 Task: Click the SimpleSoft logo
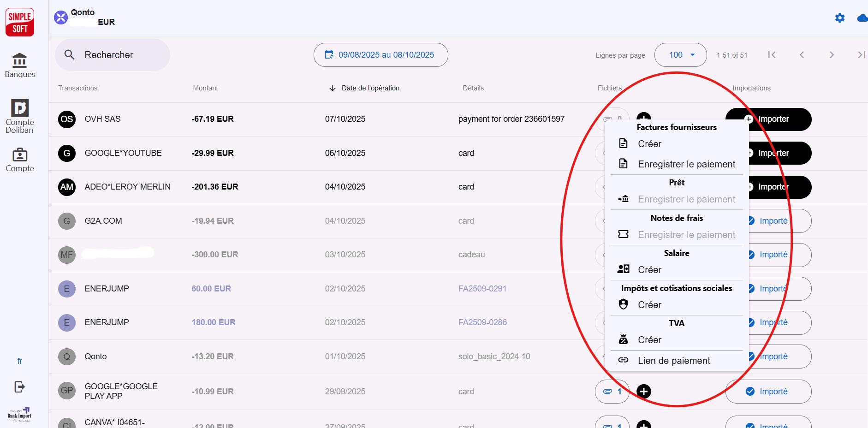(19, 22)
